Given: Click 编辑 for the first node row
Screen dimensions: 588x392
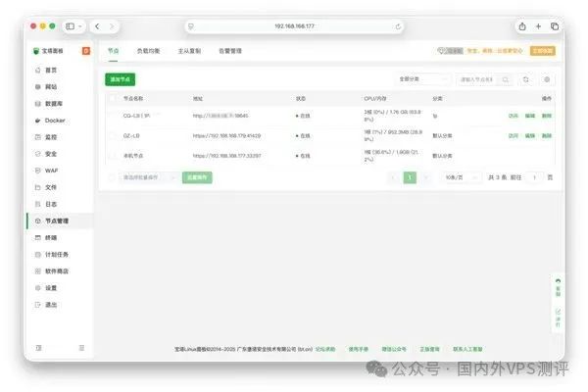Looking at the screenshot, I should [530, 116].
